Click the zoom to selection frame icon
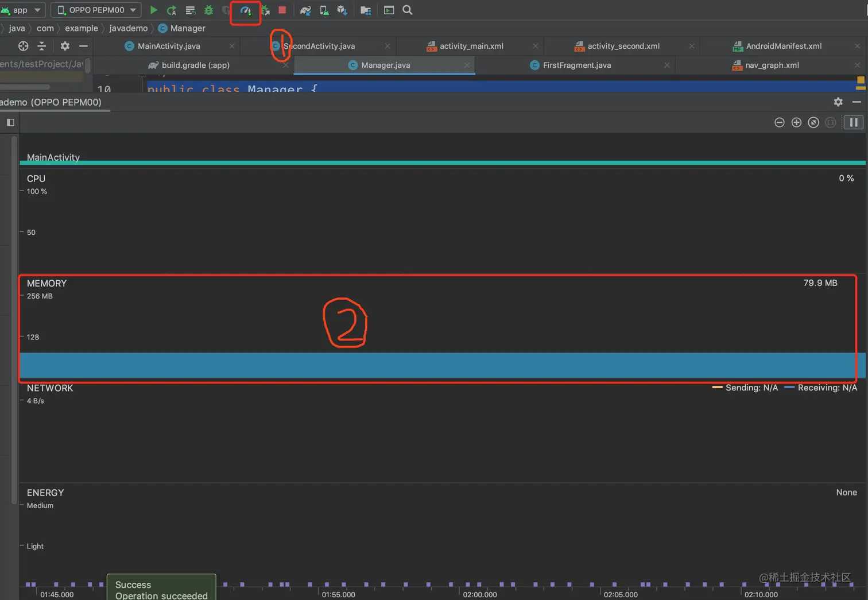Image resolution: width=868 pixels, height=600 pixels. click(x=830, y=122)
